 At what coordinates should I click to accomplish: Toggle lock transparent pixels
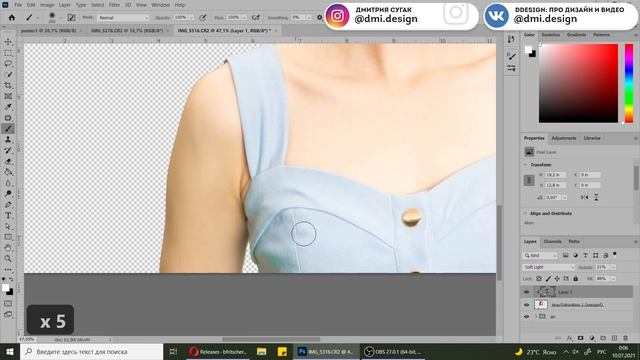(539, 279)
